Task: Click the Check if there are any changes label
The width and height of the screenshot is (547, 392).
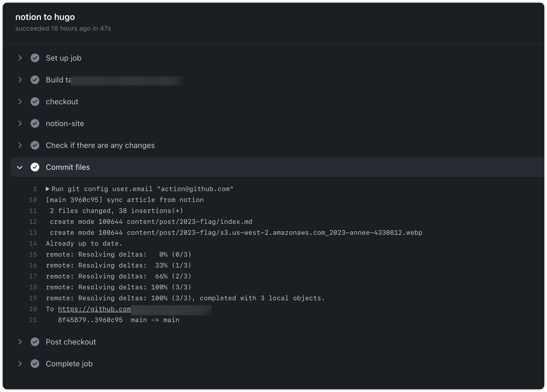Action: pyautogui.click(x=100, y=145)
